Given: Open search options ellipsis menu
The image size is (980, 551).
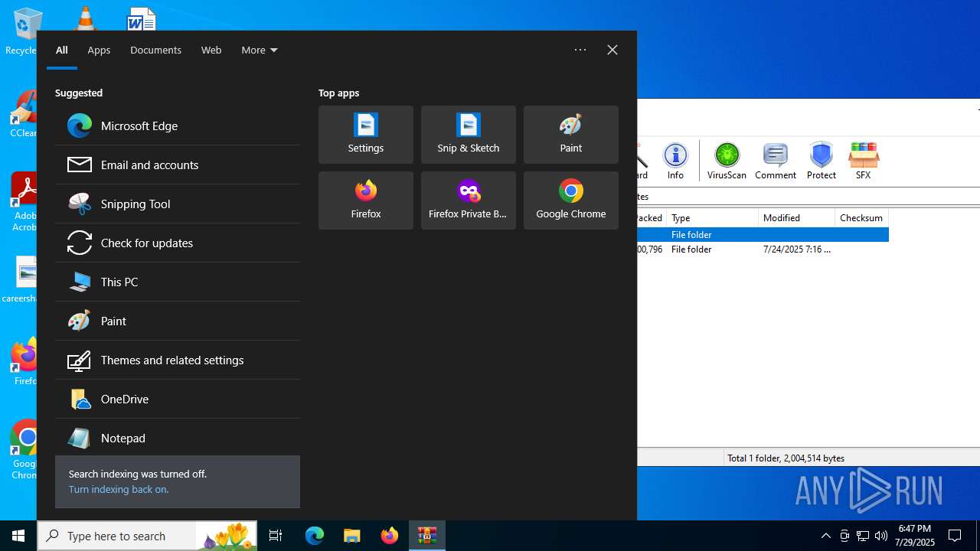Looking at the screenshot, I should pos(580,50).
